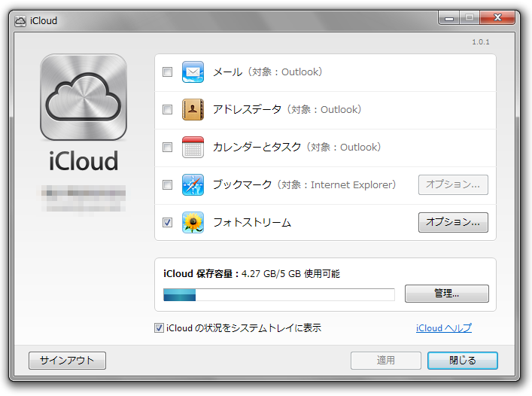The image size is (532, 396).
Task: Click the サインアウト button
Action: [x=67, y=361]
